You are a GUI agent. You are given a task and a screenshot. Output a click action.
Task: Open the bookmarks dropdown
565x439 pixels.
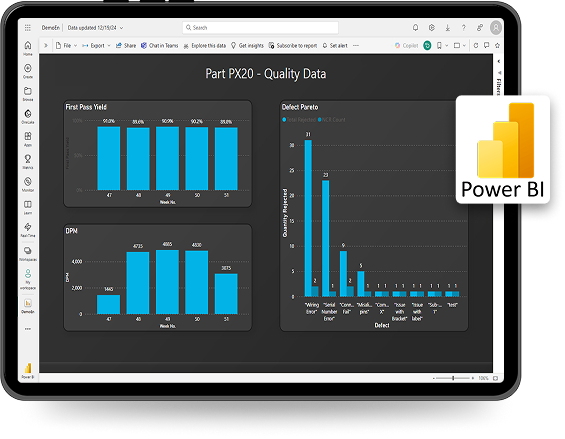pos(442,45)
